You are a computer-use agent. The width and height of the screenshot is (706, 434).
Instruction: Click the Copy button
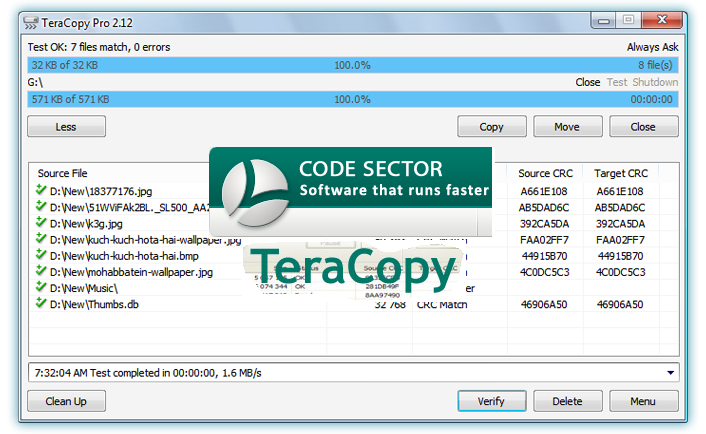(492, 127)
